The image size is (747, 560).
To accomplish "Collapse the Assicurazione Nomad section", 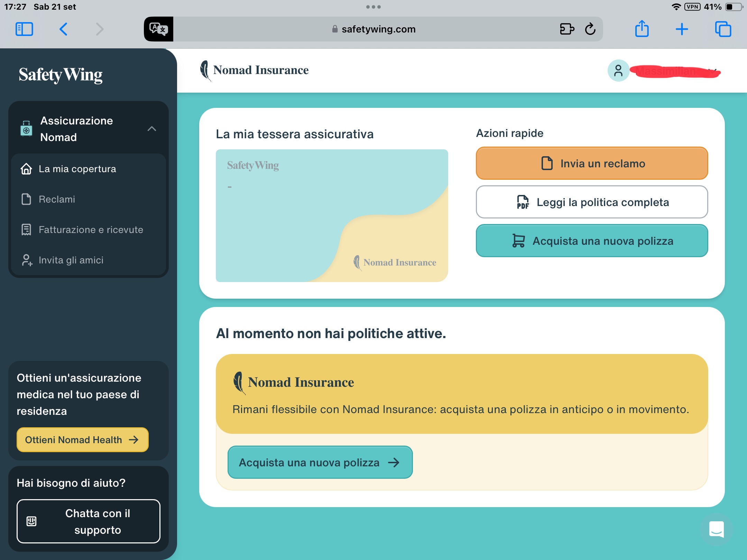I will click(151, 129).
